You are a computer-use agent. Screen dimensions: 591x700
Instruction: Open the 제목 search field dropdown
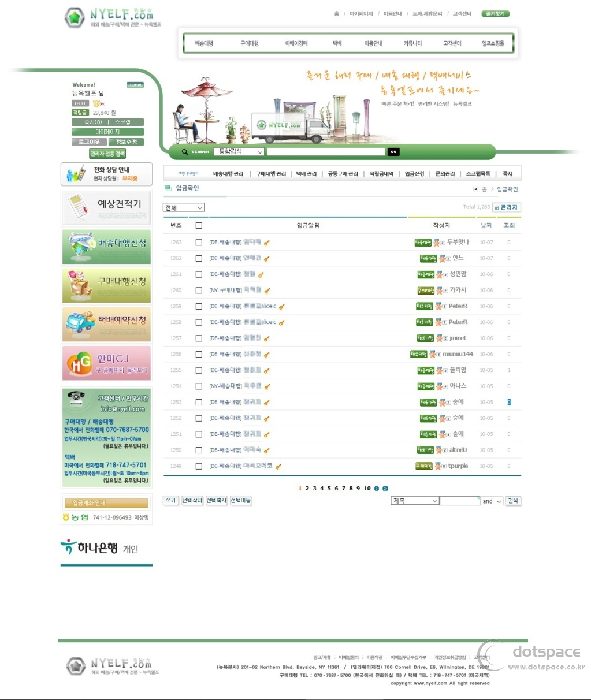tap(415, 501)
